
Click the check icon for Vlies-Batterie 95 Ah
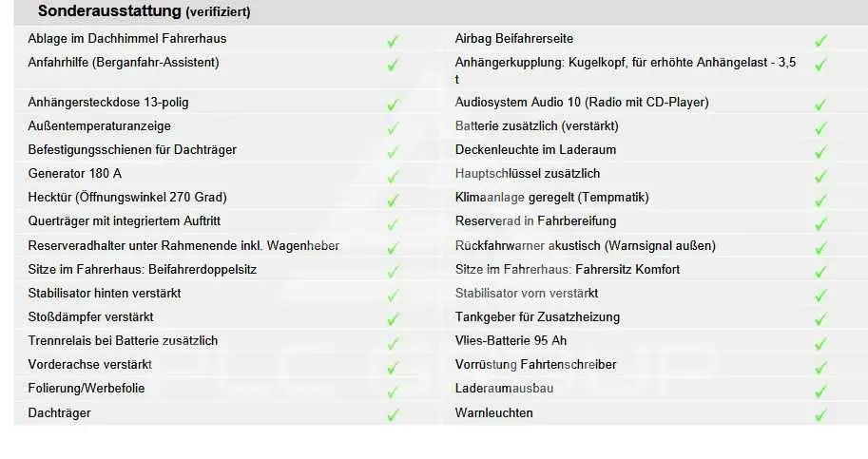[x=820, y=343]
